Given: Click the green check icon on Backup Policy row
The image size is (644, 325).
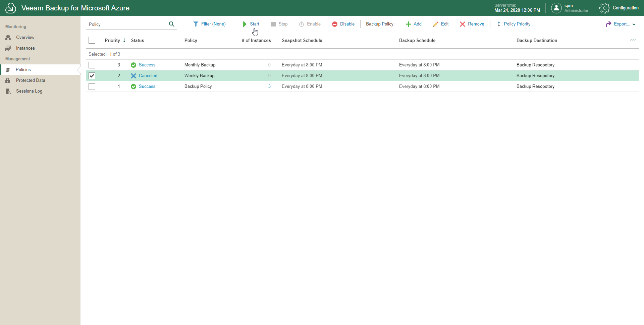Looking at the screenshot, I should click(x=133, y=87).
